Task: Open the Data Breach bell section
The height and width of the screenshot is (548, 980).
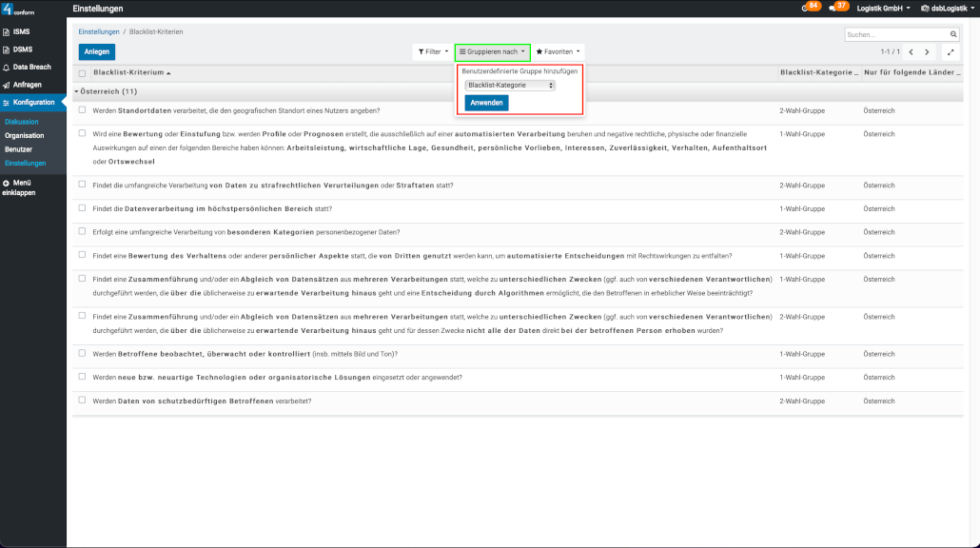Action: (31, 67)
